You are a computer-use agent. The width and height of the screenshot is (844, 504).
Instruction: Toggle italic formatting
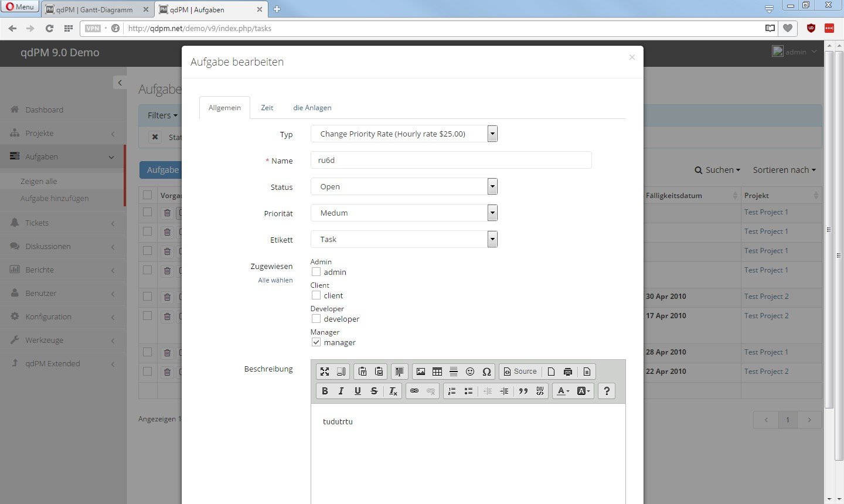click(341, 391)
